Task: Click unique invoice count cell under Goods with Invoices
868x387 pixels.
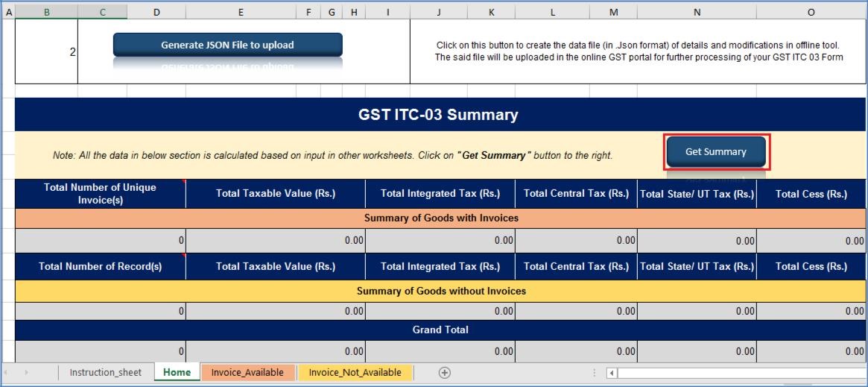Action: point(100,241)
